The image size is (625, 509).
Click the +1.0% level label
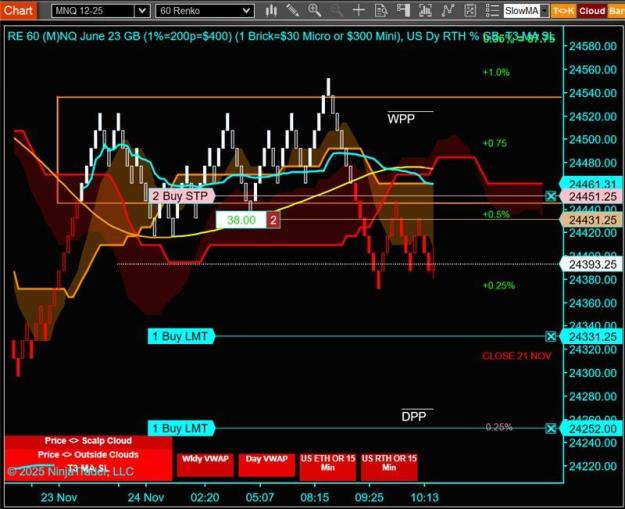[x=496, y=73]
